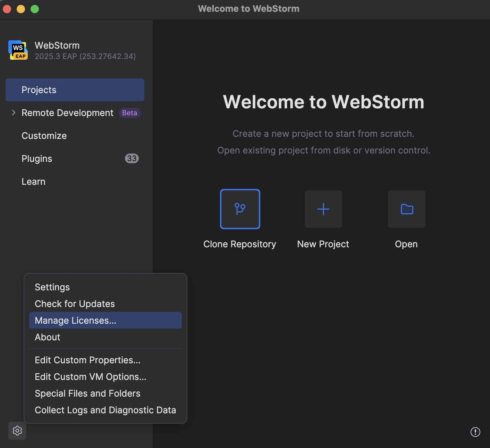Image resolution: width=490 pixels, height=448 pixels.
Task: Select the Projects sidebar entry
Action: [39, 90]
